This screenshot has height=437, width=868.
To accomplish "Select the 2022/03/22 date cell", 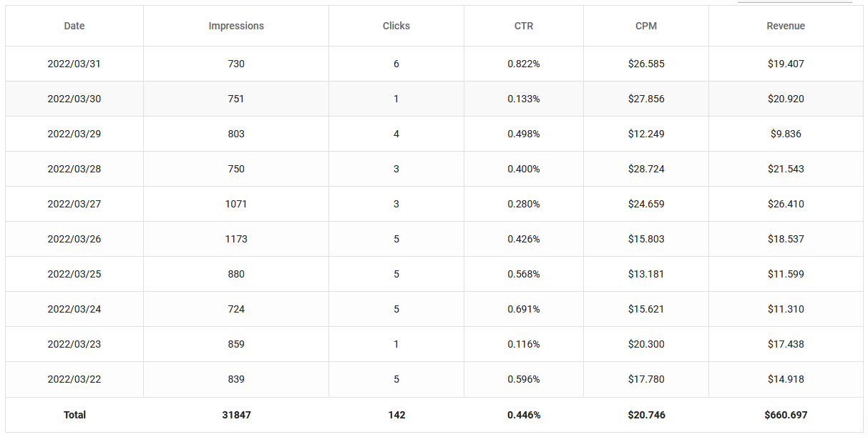I will 74,379.
